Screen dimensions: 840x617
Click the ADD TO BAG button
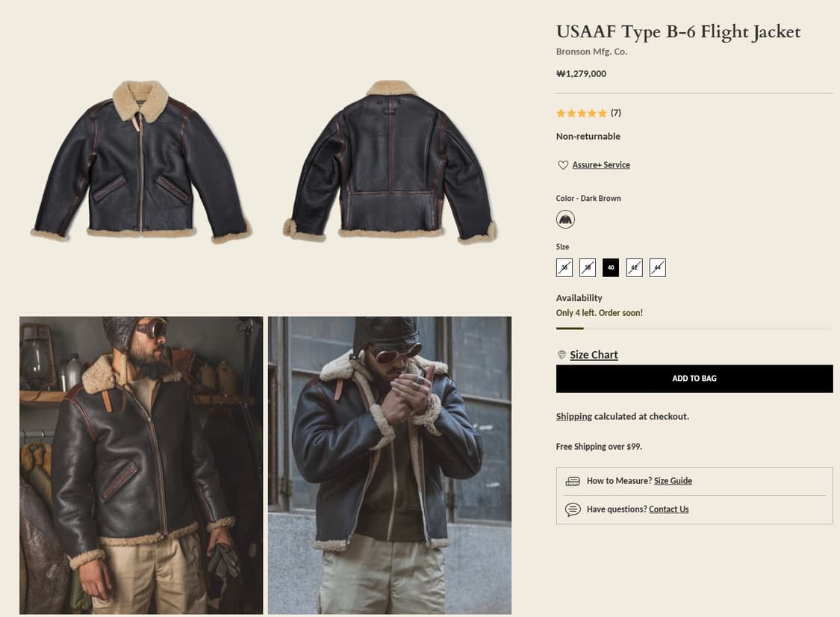694,379
